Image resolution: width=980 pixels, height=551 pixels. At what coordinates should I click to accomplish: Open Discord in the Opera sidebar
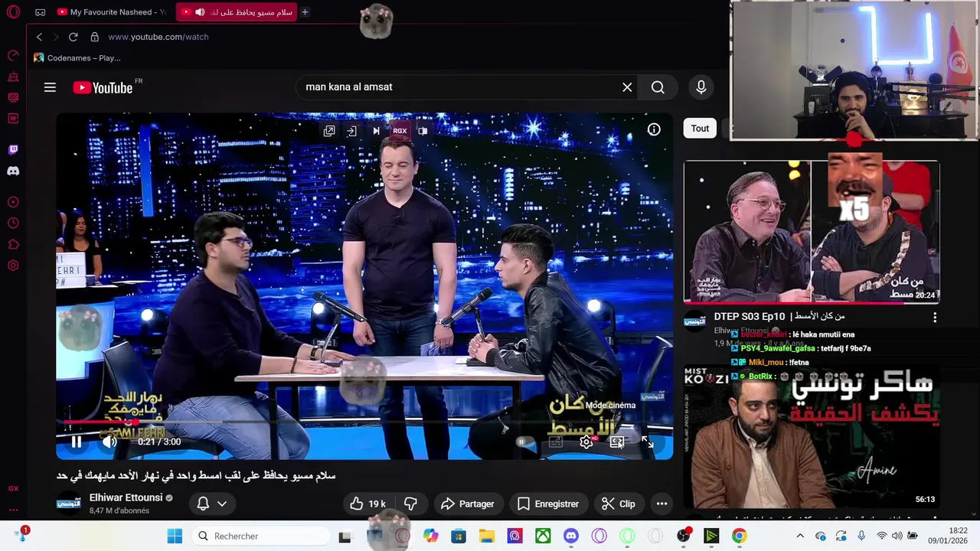(13, 171)
